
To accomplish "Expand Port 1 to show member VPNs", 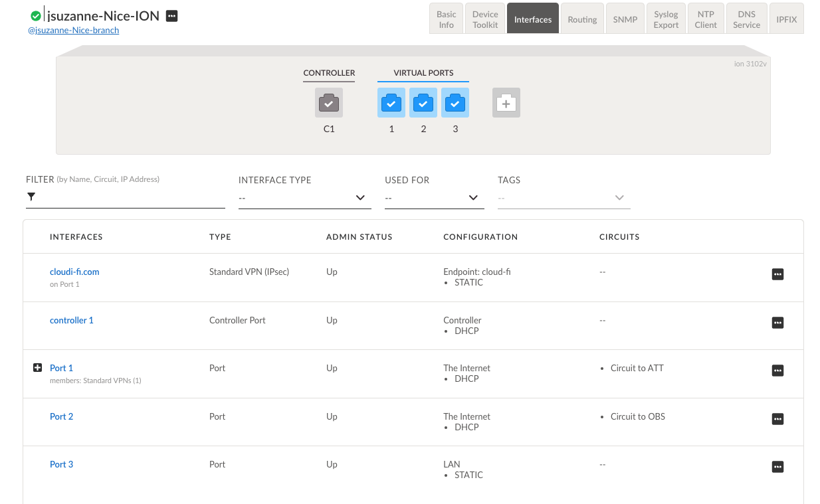I will pos(38,367).
